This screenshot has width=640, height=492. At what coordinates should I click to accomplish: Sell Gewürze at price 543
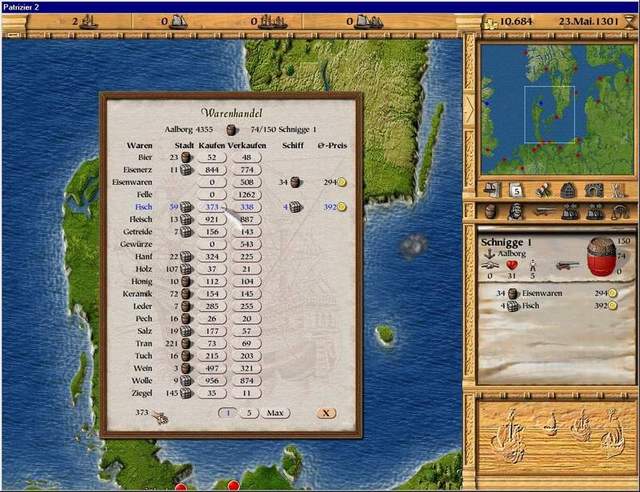(247, 244)
